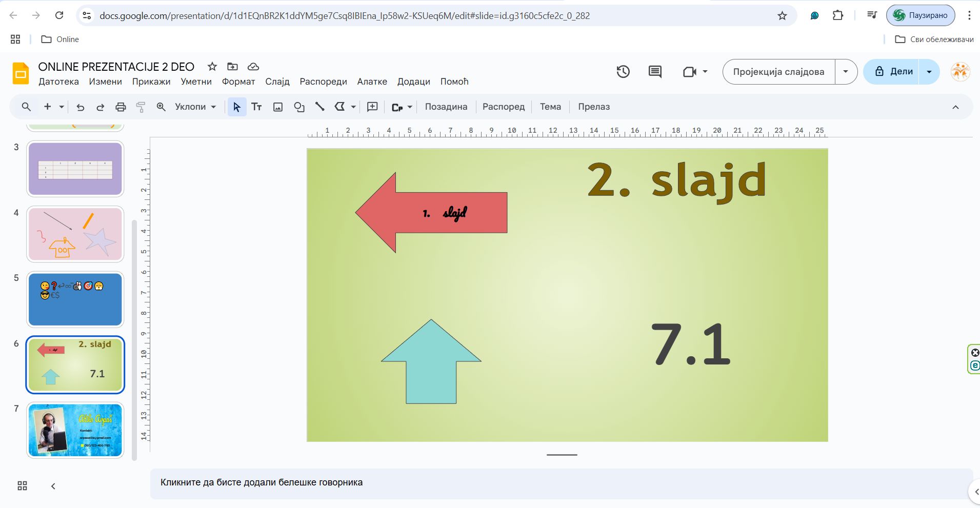The width and height of the screenshot is (980, 508).
Task: Click the undo arrow icon
Action: [81, 107]
